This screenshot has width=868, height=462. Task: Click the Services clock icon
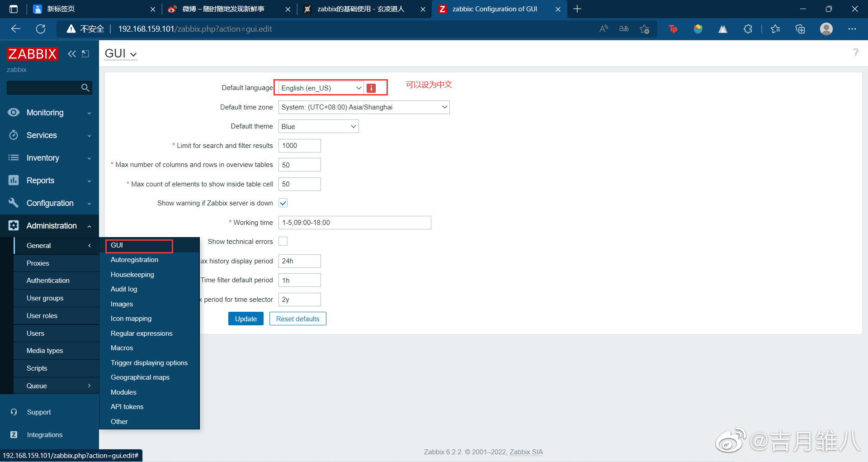pyautogui.click(x=14, y=135)
